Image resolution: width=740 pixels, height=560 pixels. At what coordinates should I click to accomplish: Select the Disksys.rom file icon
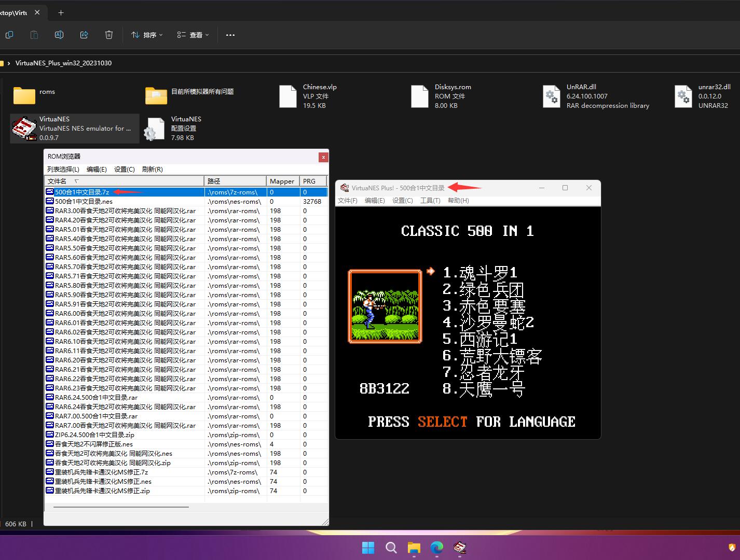click(x=420, y=96)
